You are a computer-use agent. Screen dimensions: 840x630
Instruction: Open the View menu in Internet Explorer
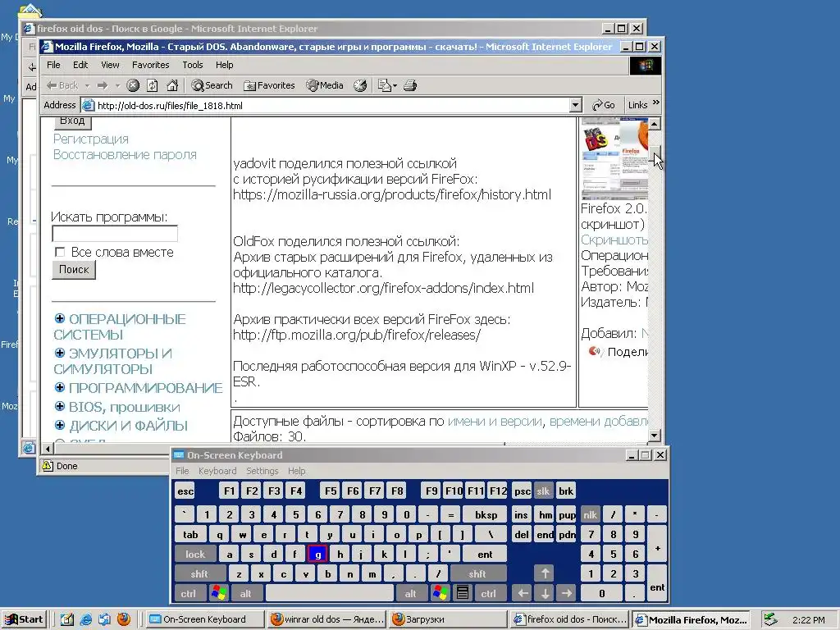pos(110,65)
